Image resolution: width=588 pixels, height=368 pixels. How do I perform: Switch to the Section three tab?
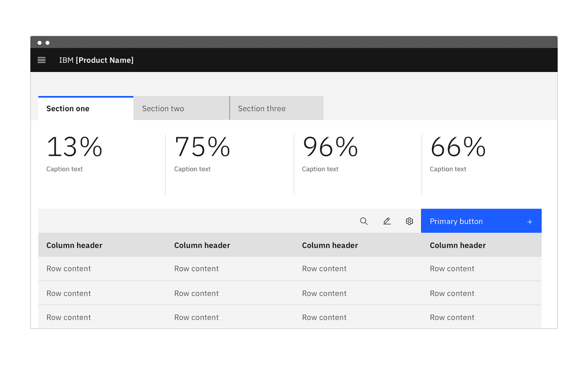[262, 108]
